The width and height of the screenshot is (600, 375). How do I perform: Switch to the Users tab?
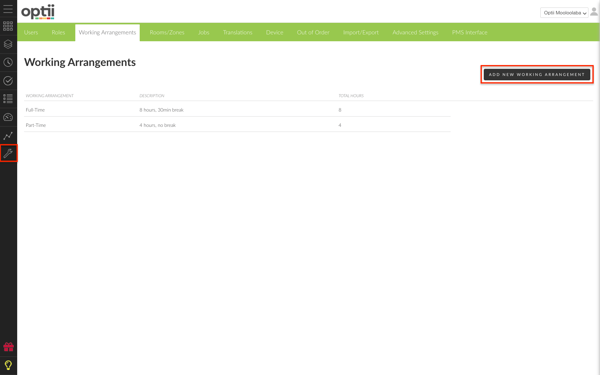pyautogui.click(x=31, y=33)
